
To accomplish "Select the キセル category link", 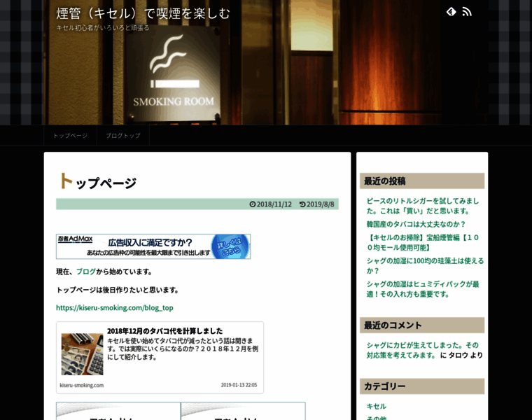I will click(377, 406).
